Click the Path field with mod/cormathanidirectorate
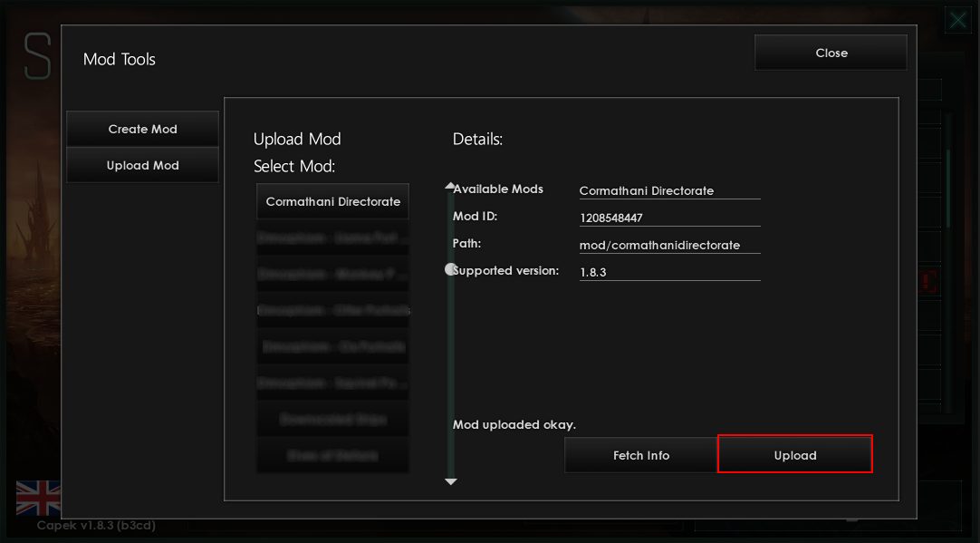The width and height of the screenshot is (980, 543). tap(669, 246)
